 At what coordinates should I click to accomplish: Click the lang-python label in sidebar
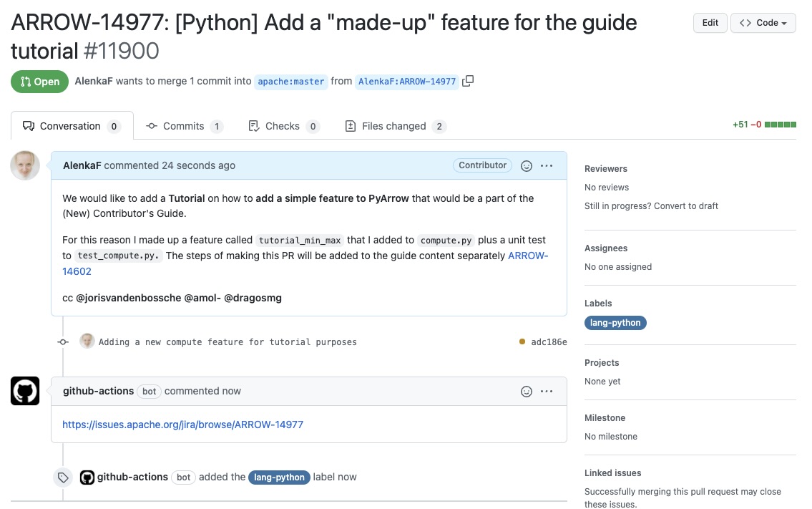click(x=615, y=323)
